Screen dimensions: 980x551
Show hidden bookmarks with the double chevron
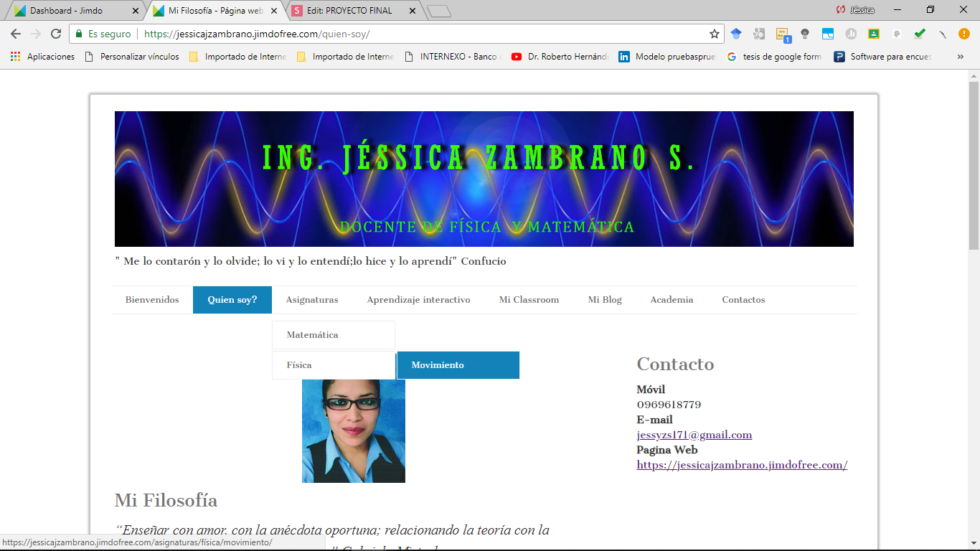(x=961, y=57)
